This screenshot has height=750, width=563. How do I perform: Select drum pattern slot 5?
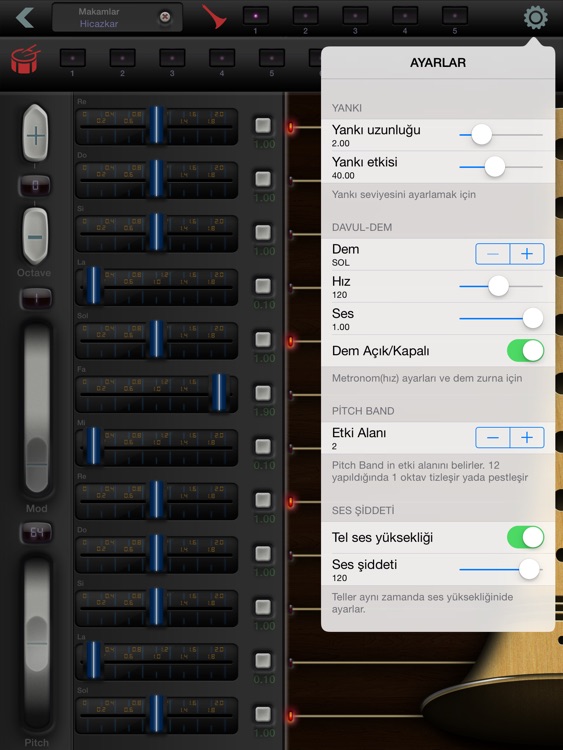(272, 58)
